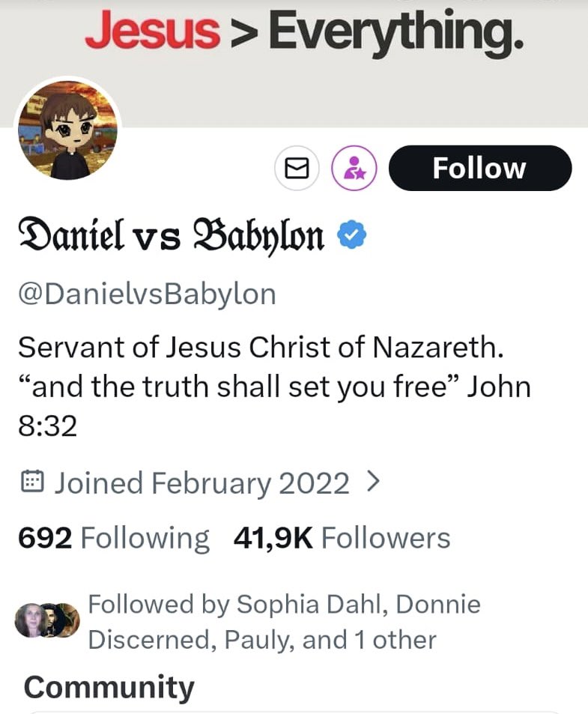Follow Daniel vs Babylon account
Image resolution: width=588 pixels, height=714 pixels.
tap(480, 168)
